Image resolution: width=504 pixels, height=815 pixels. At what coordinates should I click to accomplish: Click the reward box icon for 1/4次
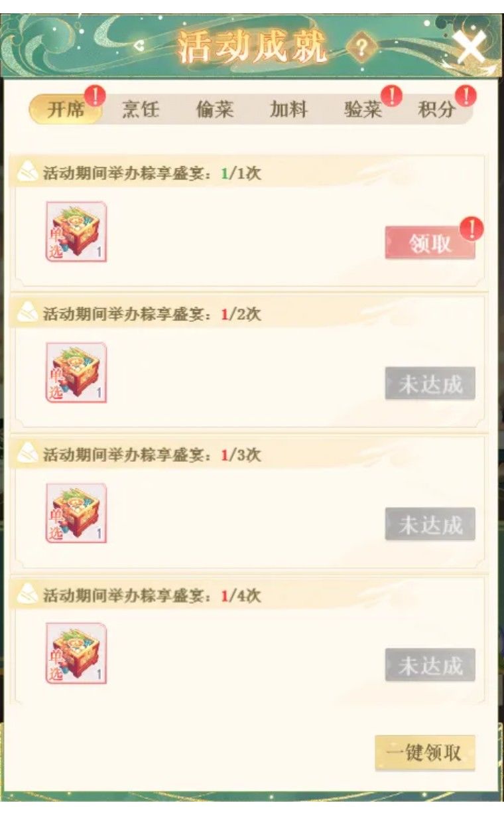coord(76,653)
